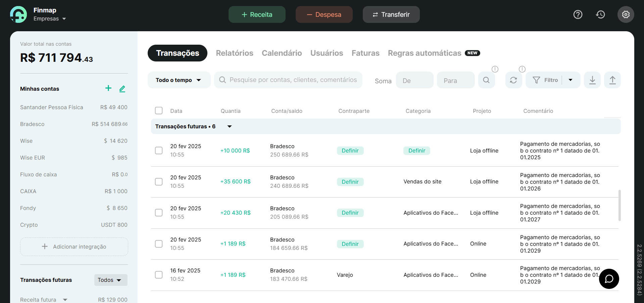Viewport: 644px width, 303px height.
Task: Click 'Adicionar integração'
Action: click(x=74, y=246)
